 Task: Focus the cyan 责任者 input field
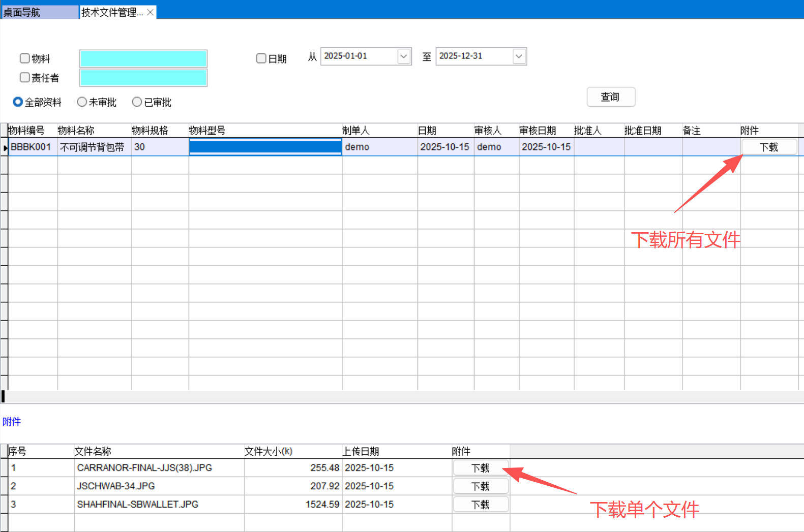point(143,78)
